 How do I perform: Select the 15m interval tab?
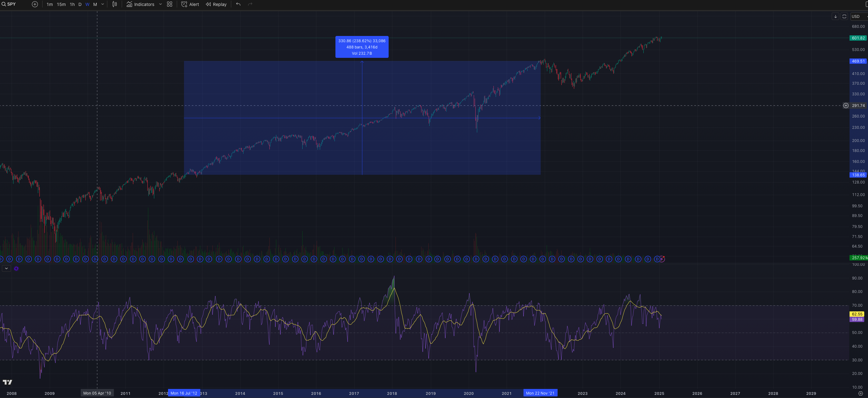pyautogui.click(x=61, y=4)
